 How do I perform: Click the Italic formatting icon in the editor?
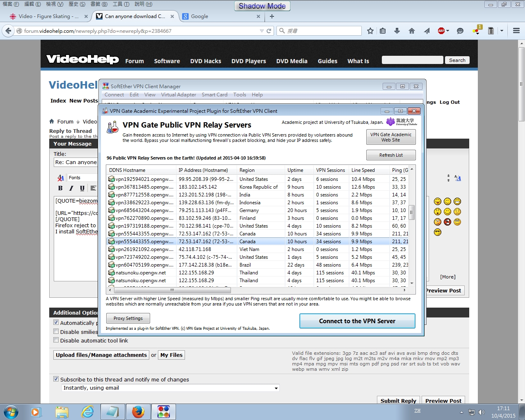[x=71, y=188]
